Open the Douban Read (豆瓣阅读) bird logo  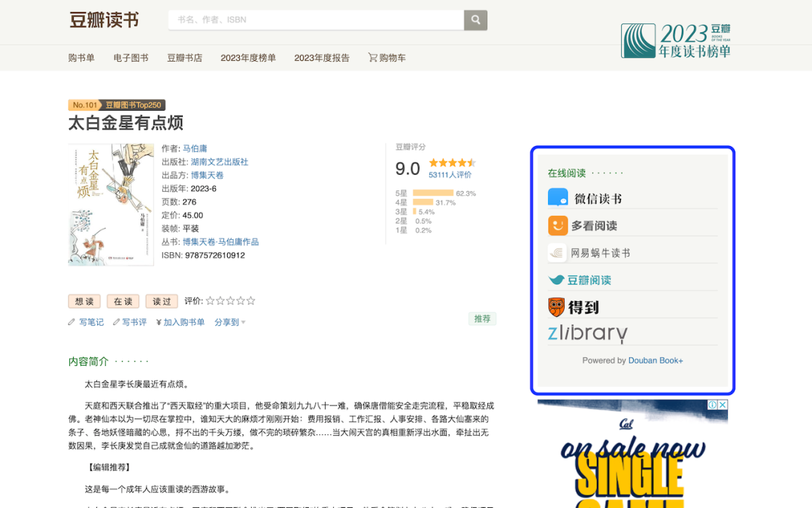tap(556, 280)
